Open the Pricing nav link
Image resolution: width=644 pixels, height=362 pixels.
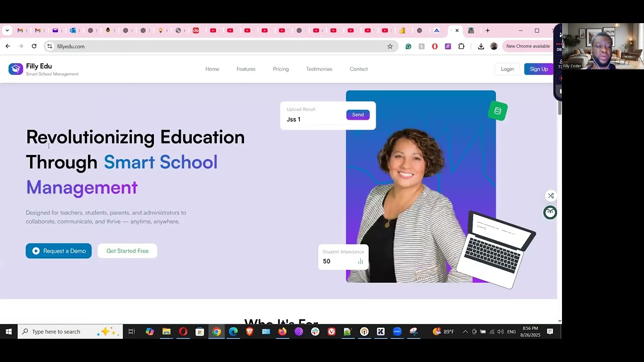click(281, 69)
